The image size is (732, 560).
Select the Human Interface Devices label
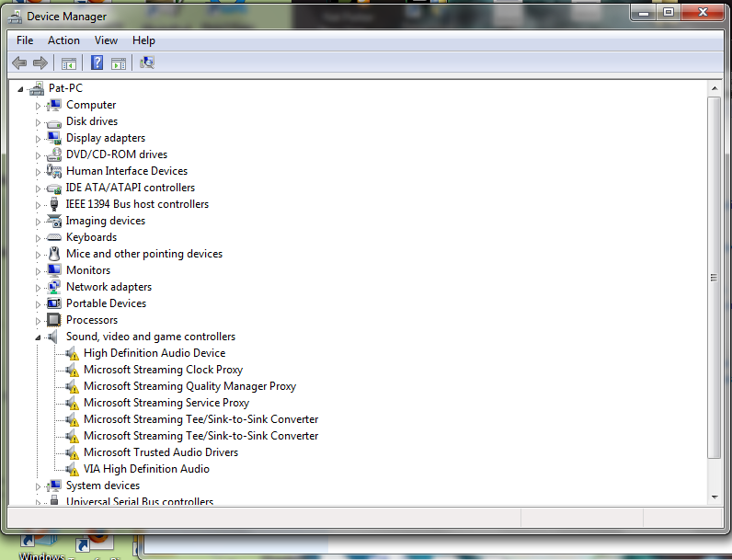point(127,171)
